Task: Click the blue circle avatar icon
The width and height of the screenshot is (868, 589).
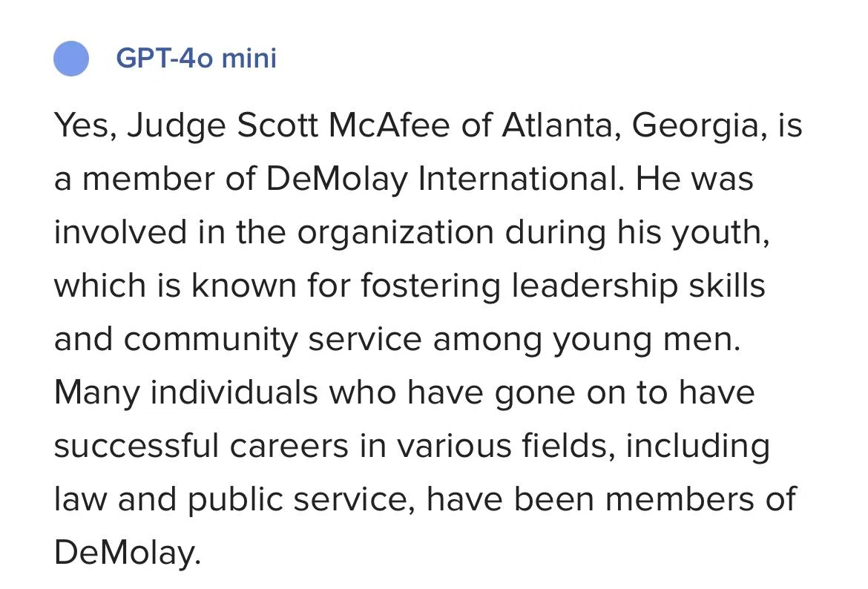Action: (71, 58)
